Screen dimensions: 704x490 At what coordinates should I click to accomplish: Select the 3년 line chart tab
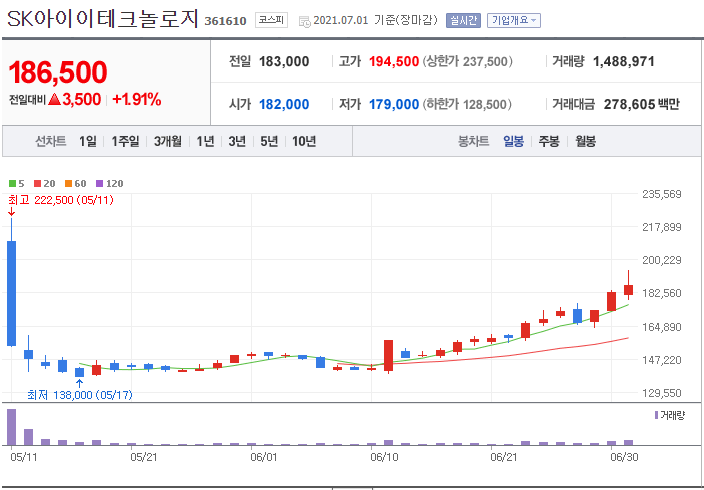[237, 141]
